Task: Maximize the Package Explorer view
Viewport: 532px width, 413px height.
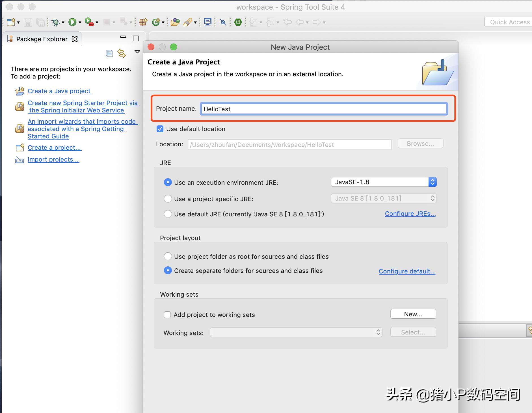Action: [x=136, y=38]
